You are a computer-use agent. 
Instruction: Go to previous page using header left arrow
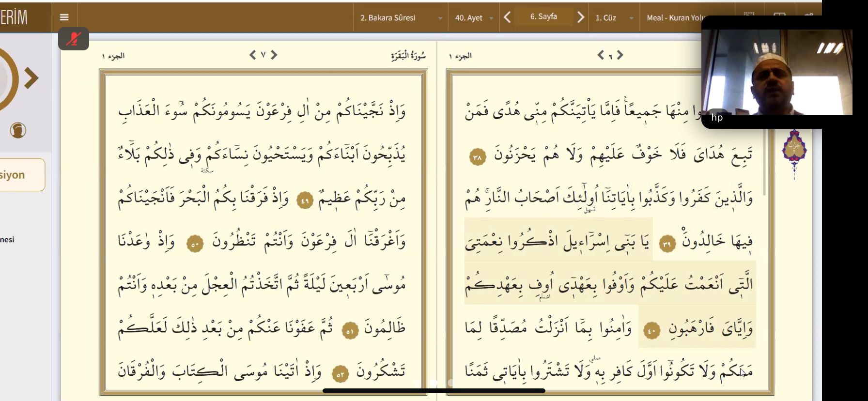pyautogui.click(x=507, y=17)
